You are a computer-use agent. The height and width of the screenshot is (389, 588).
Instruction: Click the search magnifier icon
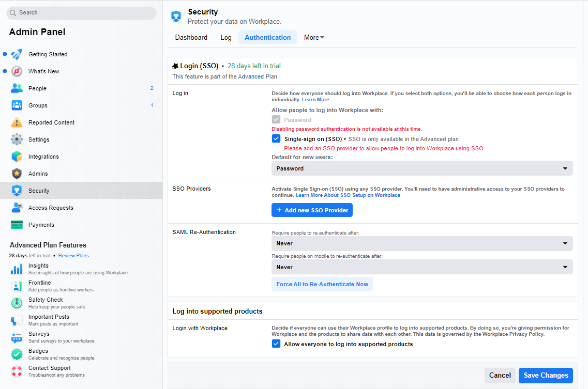tap(13, 13)
